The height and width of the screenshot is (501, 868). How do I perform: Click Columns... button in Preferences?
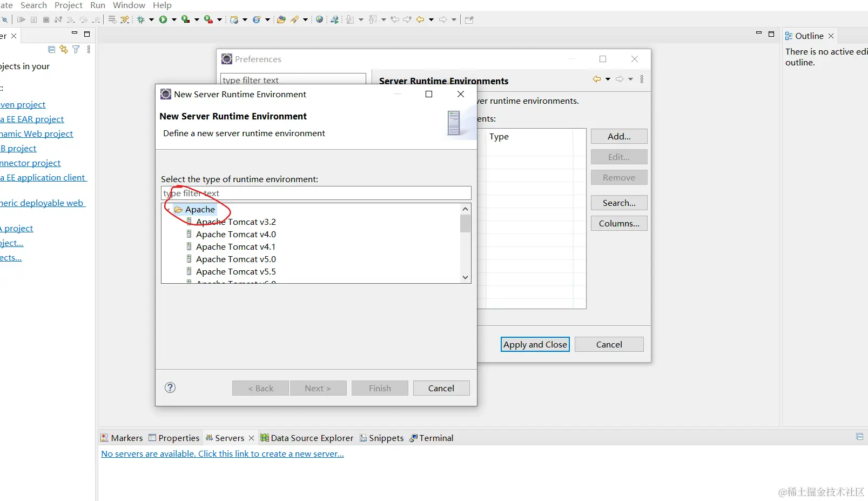point(619,223)
